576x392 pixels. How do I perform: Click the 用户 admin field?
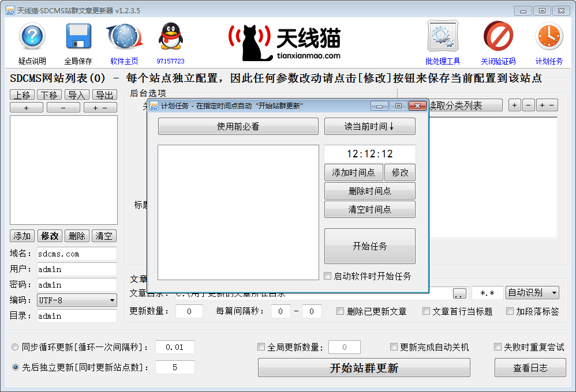pos(77,269)
